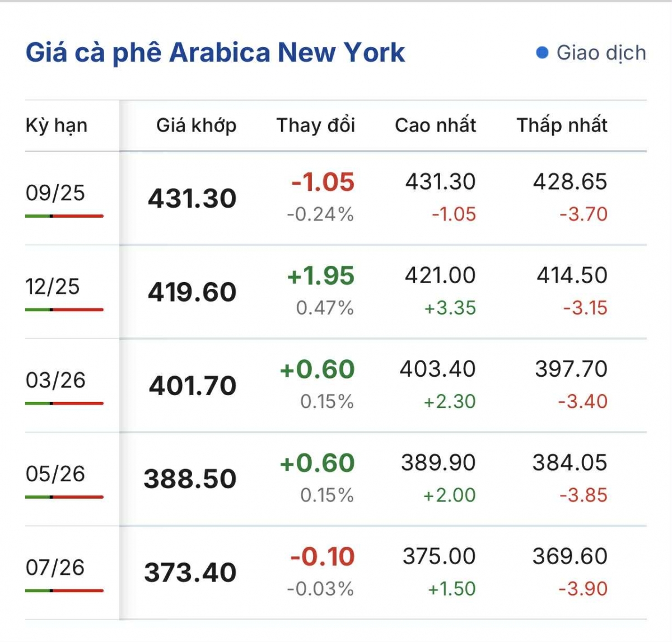The width and height of the screenshot is (672, 642).
Task: Click the 388.50 matched price
Action: 190,479
